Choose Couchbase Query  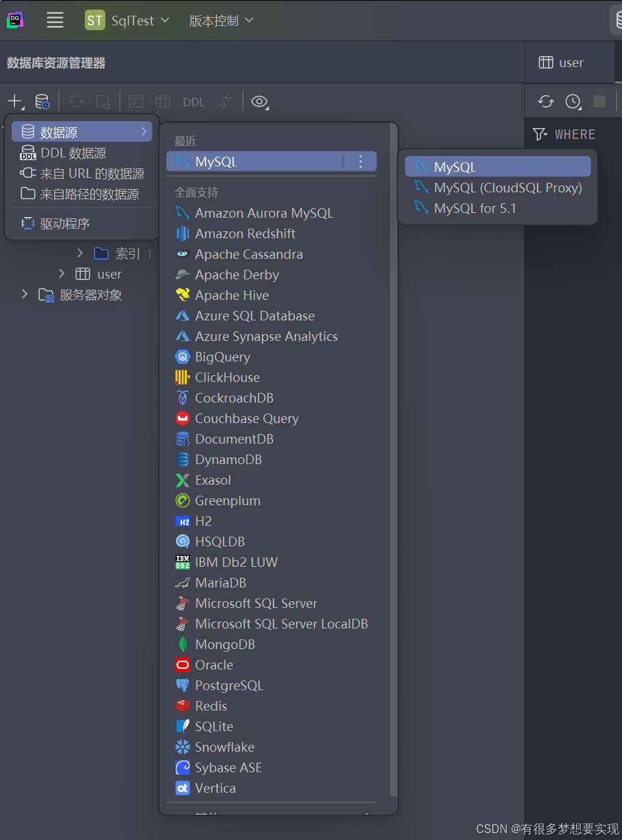coord(271,418)
